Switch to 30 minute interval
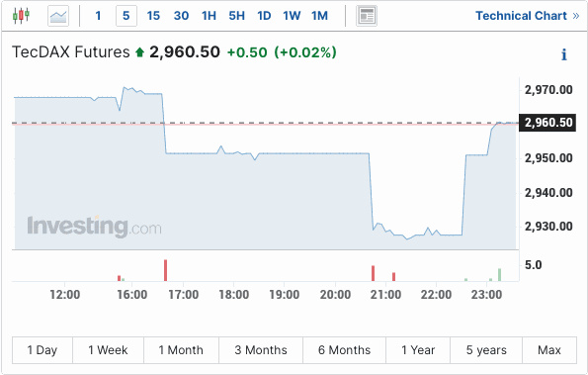Image resolution: width=588 pixels, height=375 pixels. (181, 16)
